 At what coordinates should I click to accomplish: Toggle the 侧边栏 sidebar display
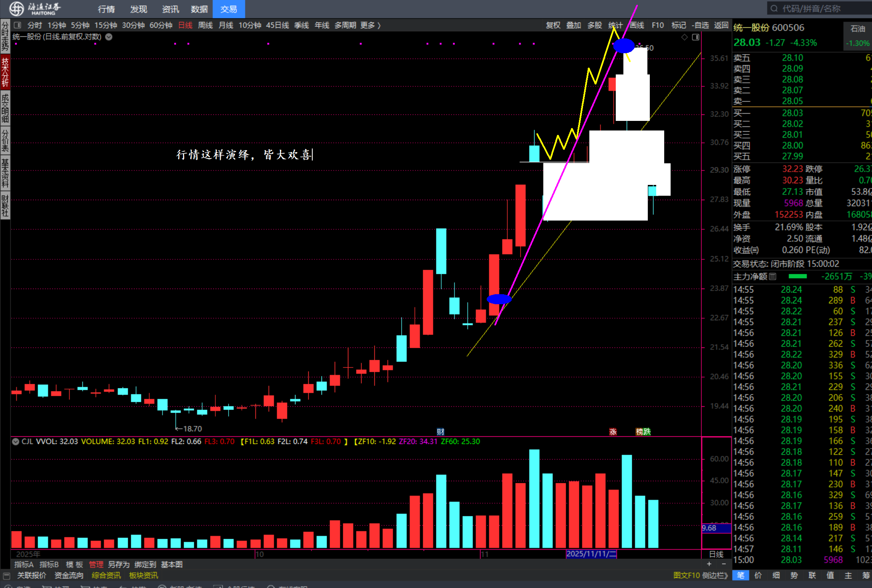coord(715,576)
